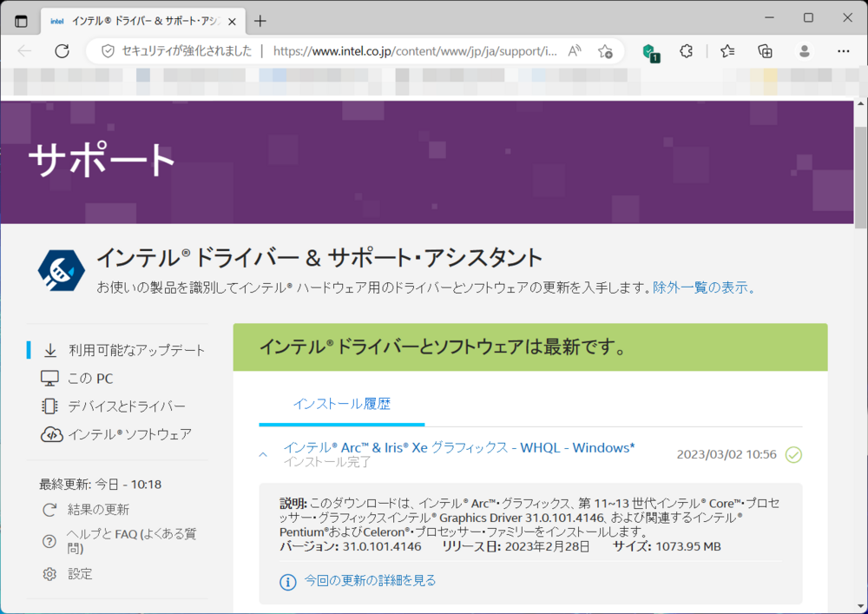Add this page to favorites star icon

pyautogui.click(x=605, y=51)
